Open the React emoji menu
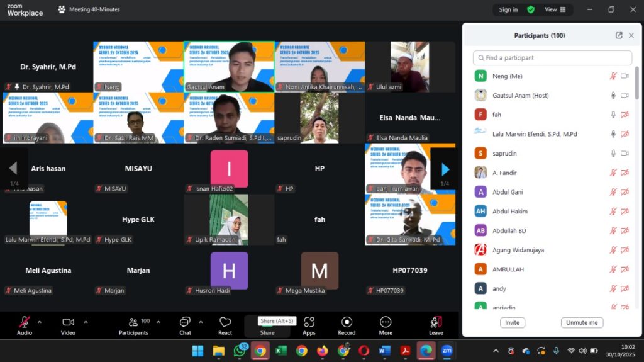The image size is (644, 362). coord(225,324)
